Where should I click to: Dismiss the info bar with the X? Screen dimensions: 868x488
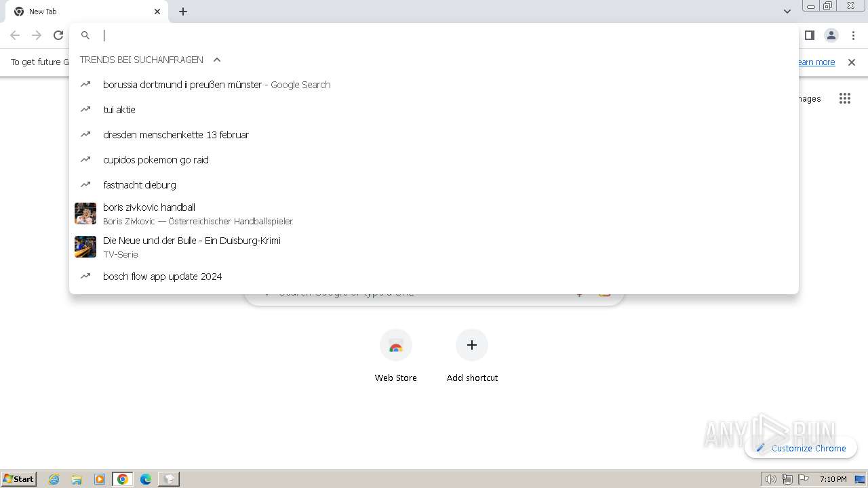coord(852,62)
